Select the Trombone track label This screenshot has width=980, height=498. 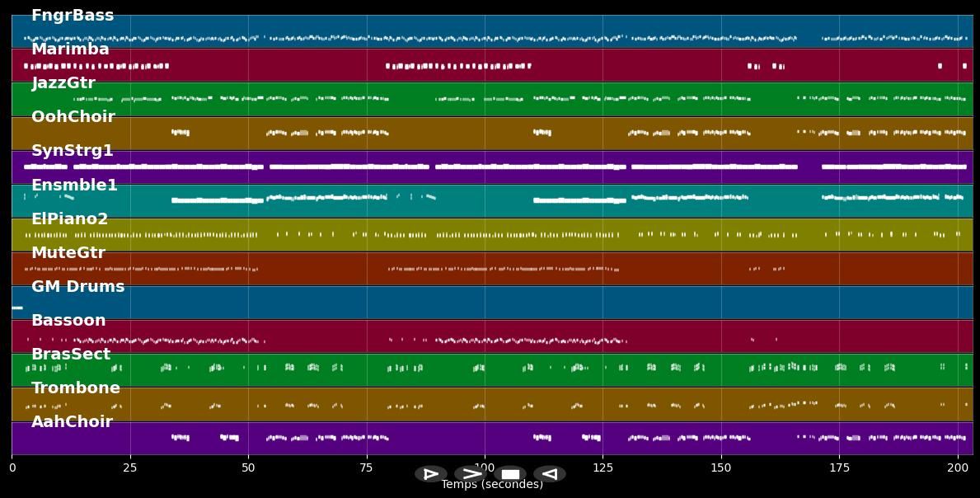click(x=76, y=388)
